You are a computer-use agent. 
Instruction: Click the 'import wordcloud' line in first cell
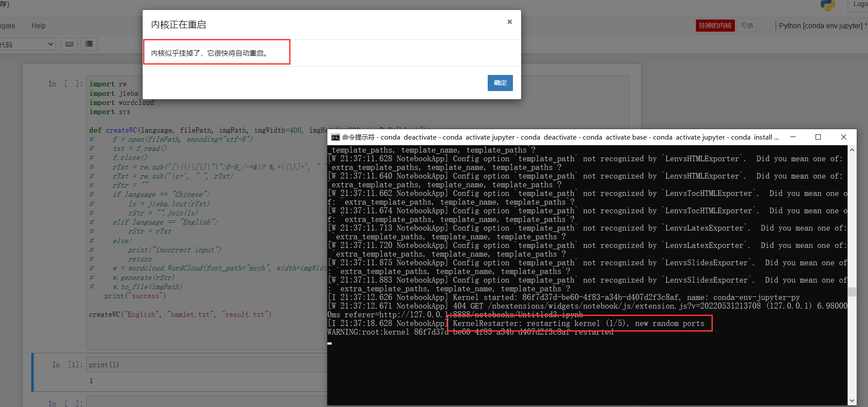[121, 103]
